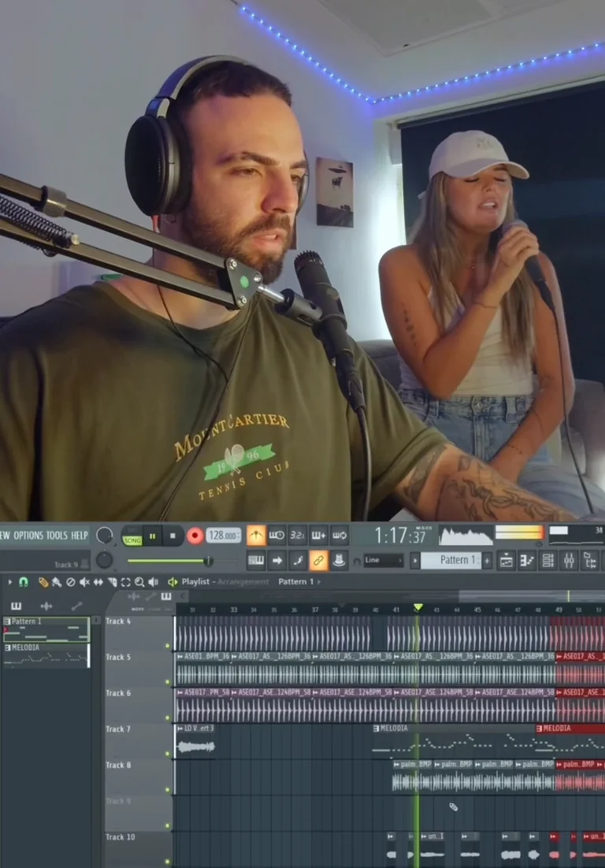This screenshot has width=605, height=868.
Task: Toggle wait for input before recording
Action: click(x=277, y=536)
